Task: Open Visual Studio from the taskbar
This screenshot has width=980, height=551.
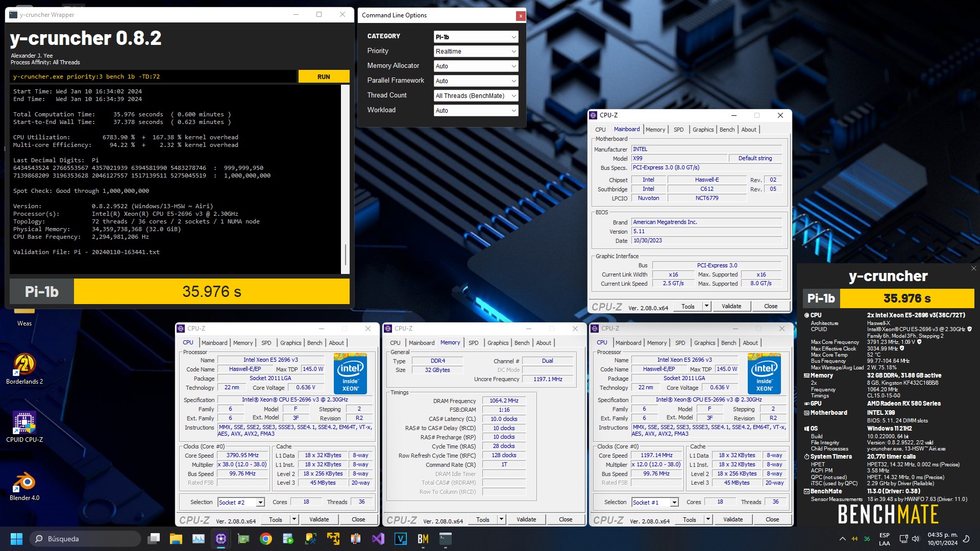Action: point(378,539)
